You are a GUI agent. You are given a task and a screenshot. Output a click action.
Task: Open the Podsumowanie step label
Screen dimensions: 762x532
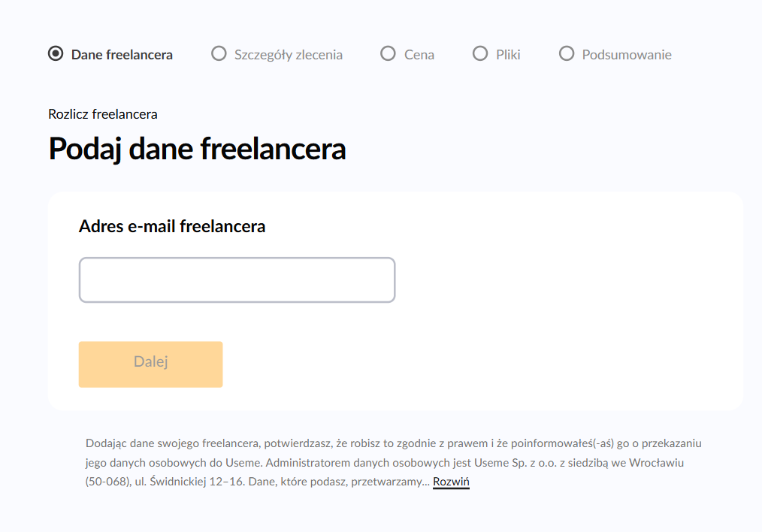pyautogui.click(x=627, y=55)
